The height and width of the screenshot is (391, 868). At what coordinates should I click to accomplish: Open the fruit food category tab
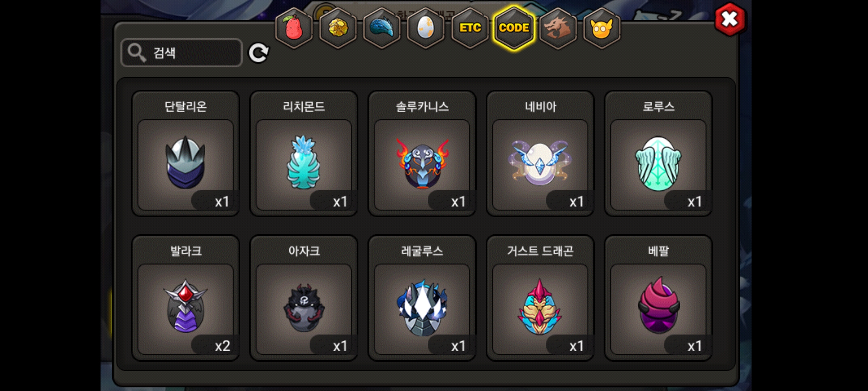294,28
